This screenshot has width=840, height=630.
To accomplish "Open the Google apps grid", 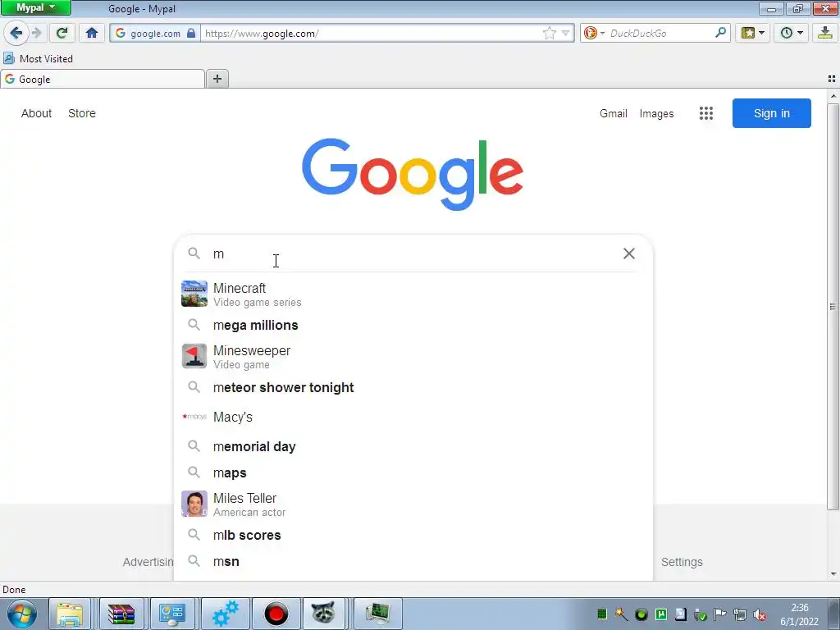I will [x=706, y=113].
